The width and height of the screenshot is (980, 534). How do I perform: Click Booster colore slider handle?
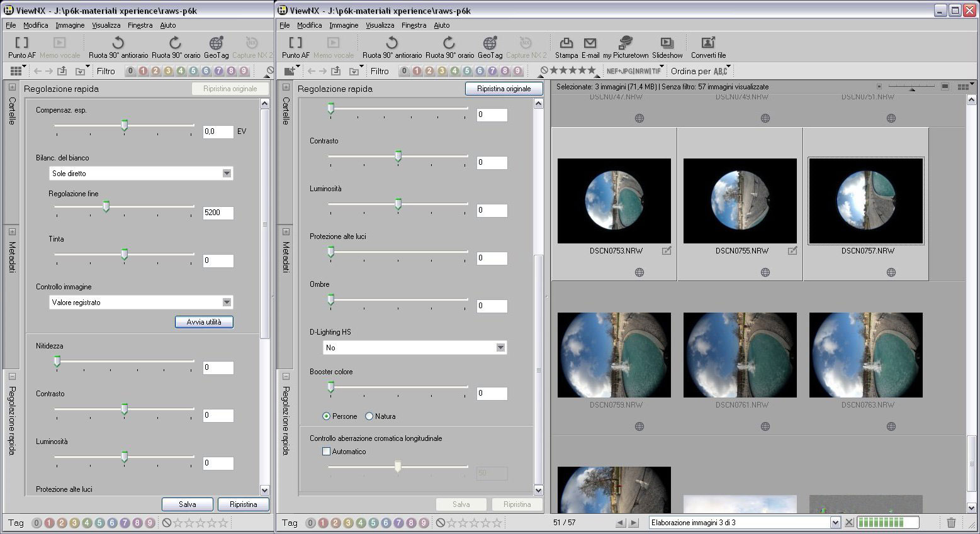coord(330,387)
